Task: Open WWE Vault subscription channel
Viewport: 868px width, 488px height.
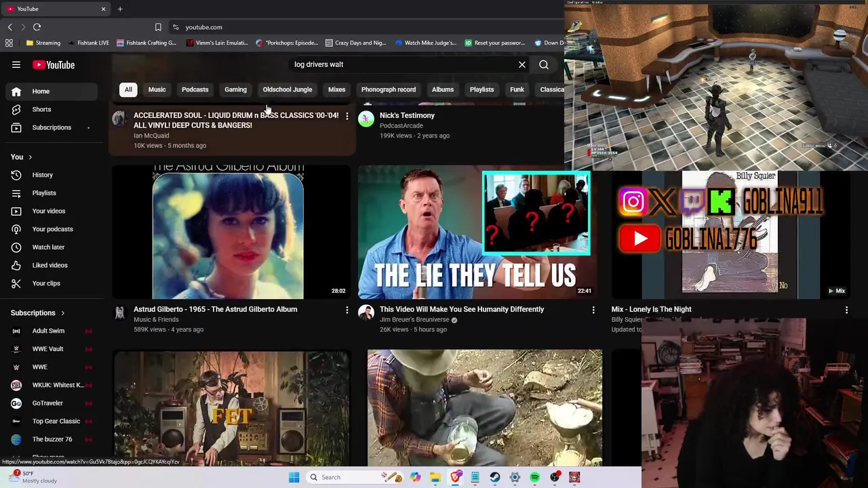Action: (53, 349)
